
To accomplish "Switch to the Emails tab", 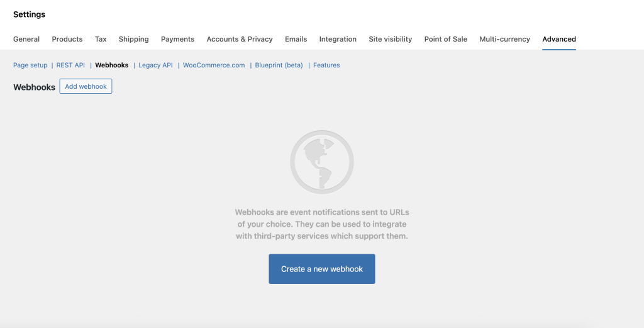I will click(x=296, y=39).
